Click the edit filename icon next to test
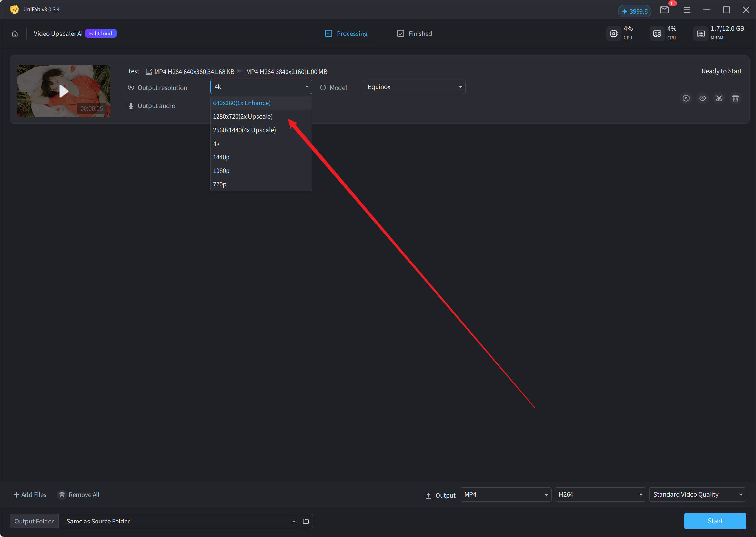 click(x=149, y=72)
